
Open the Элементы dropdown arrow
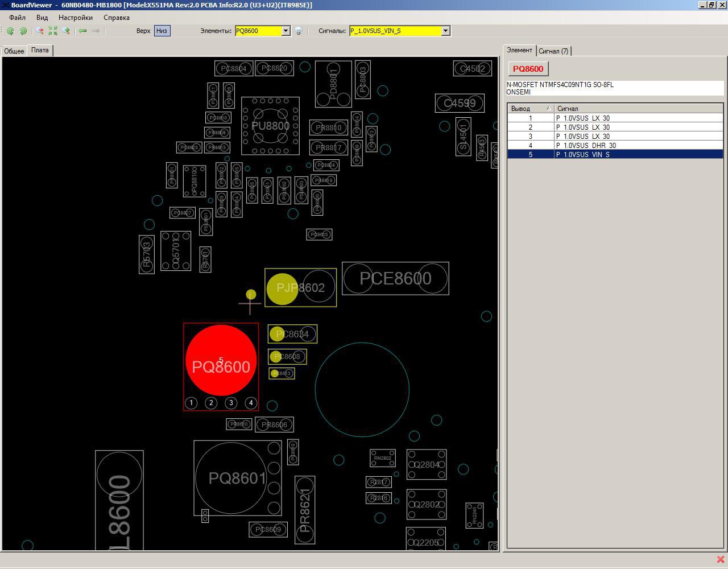click(x=286, y=31)
